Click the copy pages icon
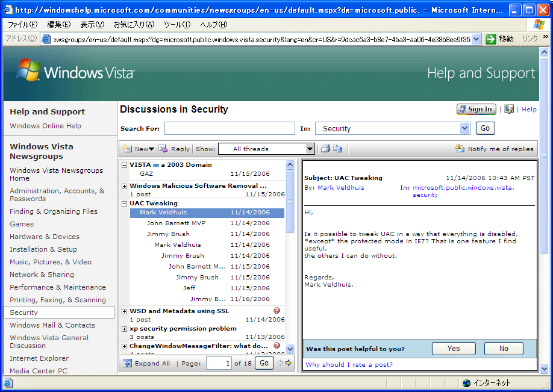Screen dimensions: 553x392 coord(338,149)
